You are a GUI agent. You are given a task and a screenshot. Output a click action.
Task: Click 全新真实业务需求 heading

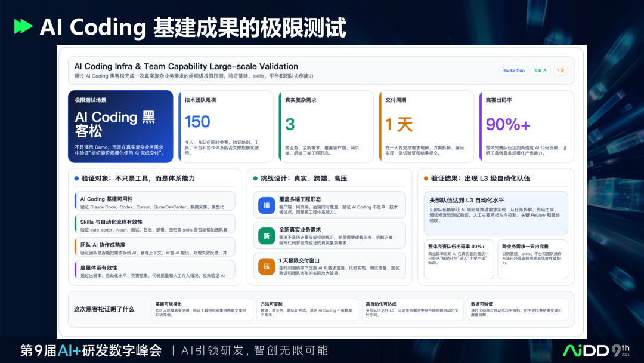click(x=300, y=230)
